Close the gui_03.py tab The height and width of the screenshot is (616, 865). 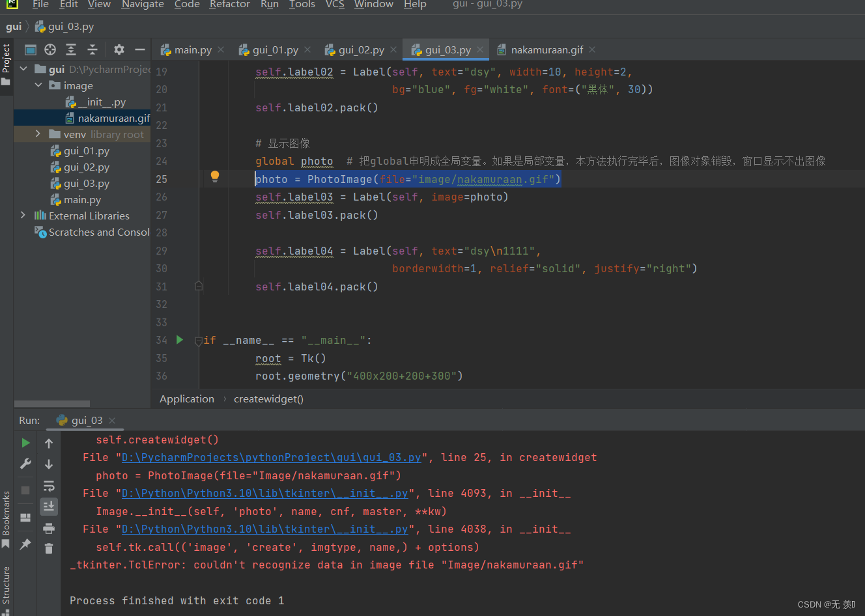pyautogui.click(x=480, y=49)
